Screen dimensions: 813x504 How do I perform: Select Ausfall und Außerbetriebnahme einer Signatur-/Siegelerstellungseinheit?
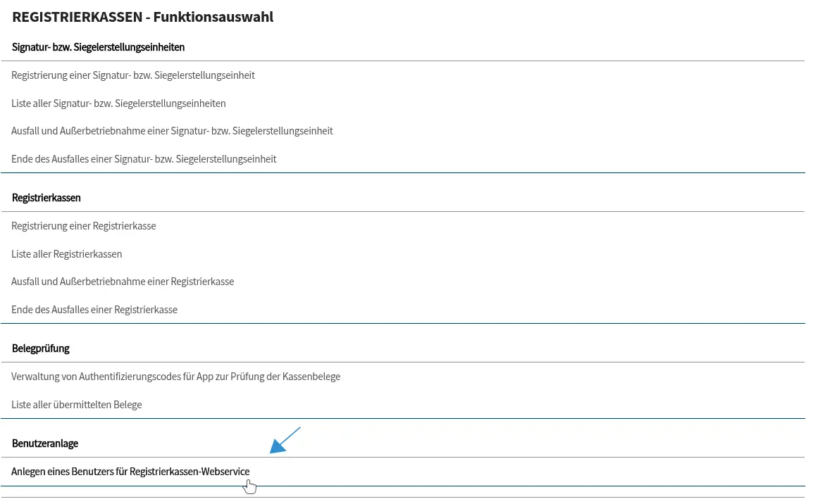172,131
